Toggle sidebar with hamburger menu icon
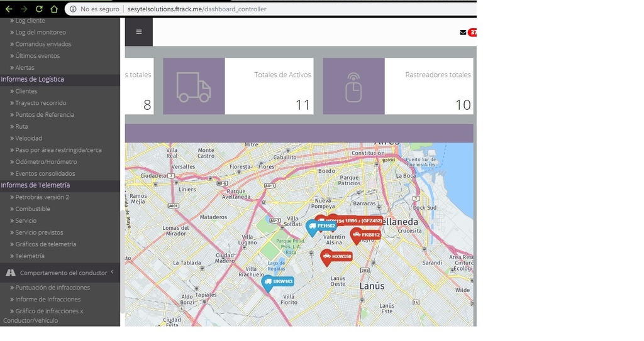644x341 pixels. 139,31
